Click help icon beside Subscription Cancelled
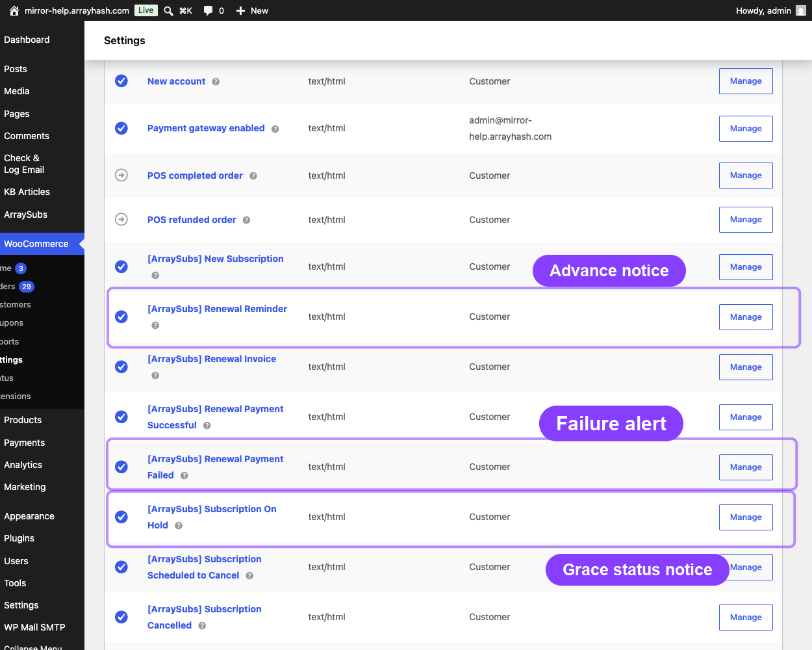Image resolution: width=812 pixels, height=650 pixels. [202, 626]
